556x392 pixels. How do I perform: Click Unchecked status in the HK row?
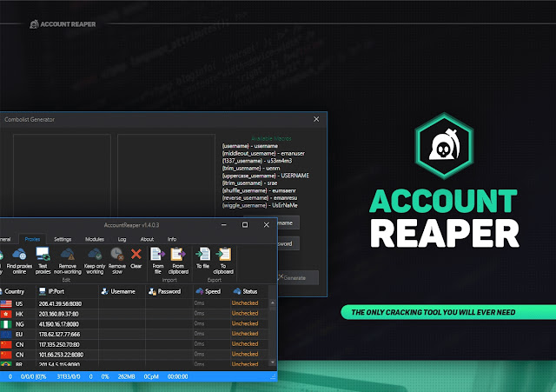(x=245, y=313)
